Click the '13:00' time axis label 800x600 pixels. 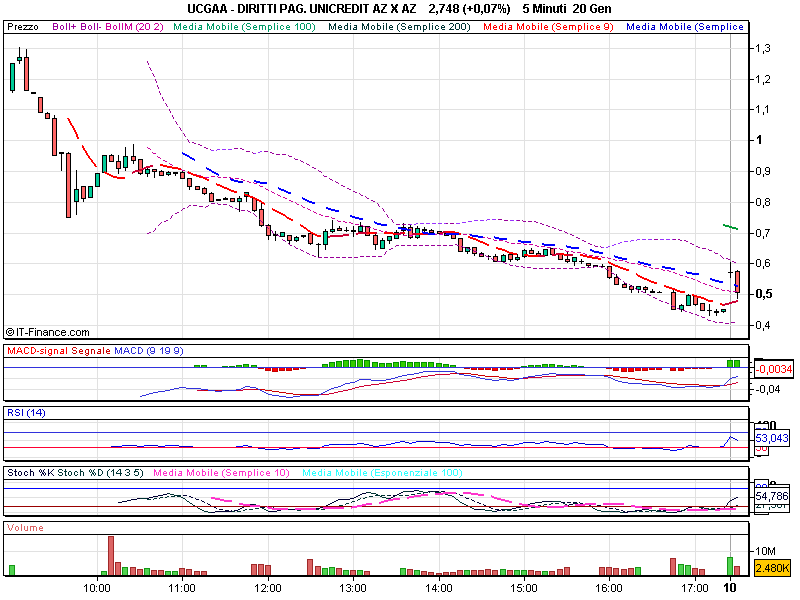pos(353,588)
